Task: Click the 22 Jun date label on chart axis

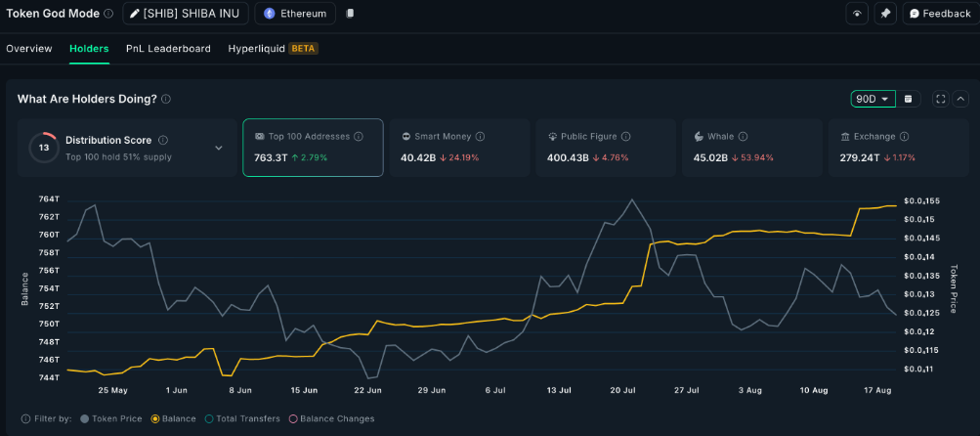Action: pyautogui.click(x=367, y=390)
